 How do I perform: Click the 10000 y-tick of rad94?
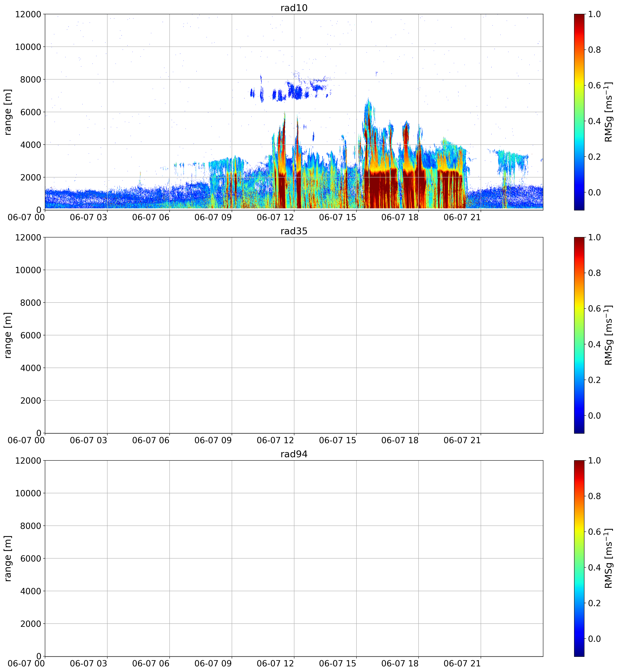28,493
